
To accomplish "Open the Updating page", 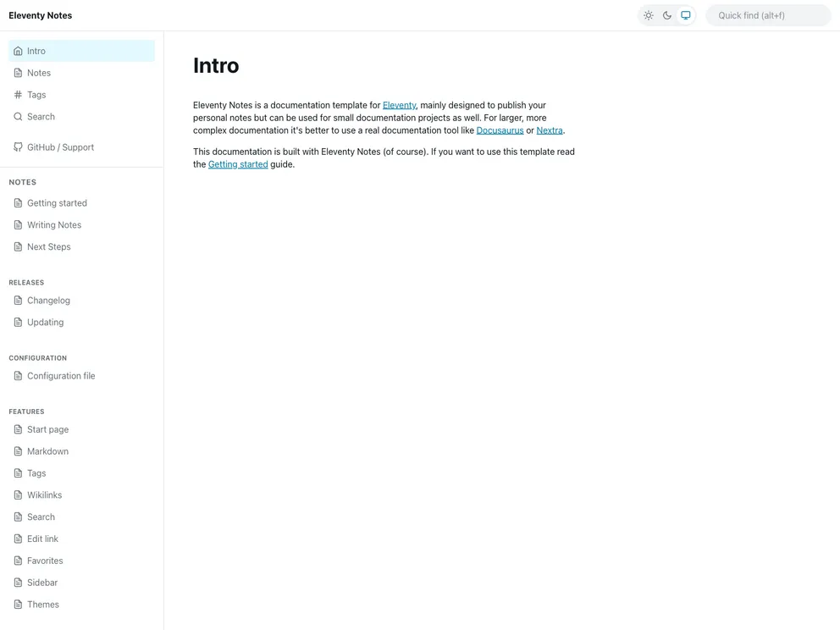I will (82, 323).
